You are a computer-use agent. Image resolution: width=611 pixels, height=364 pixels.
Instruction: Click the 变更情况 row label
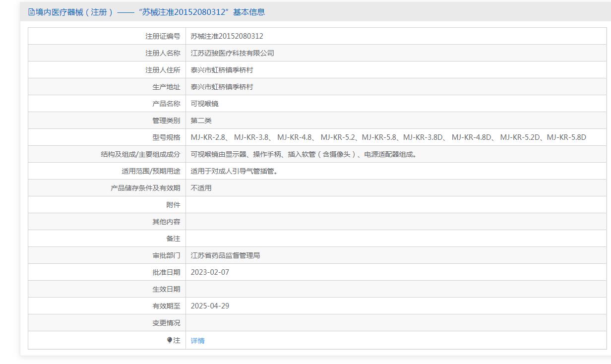click(x=166, y=323)
